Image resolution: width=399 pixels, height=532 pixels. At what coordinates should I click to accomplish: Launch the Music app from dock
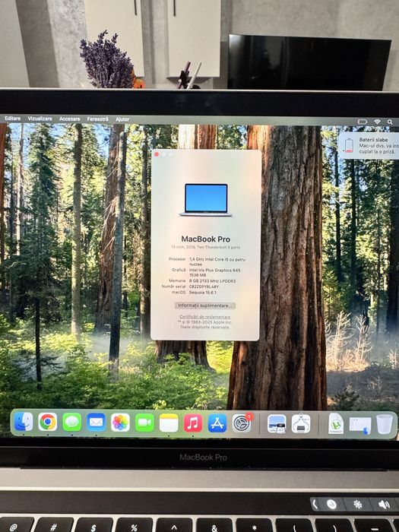point(193,423)
